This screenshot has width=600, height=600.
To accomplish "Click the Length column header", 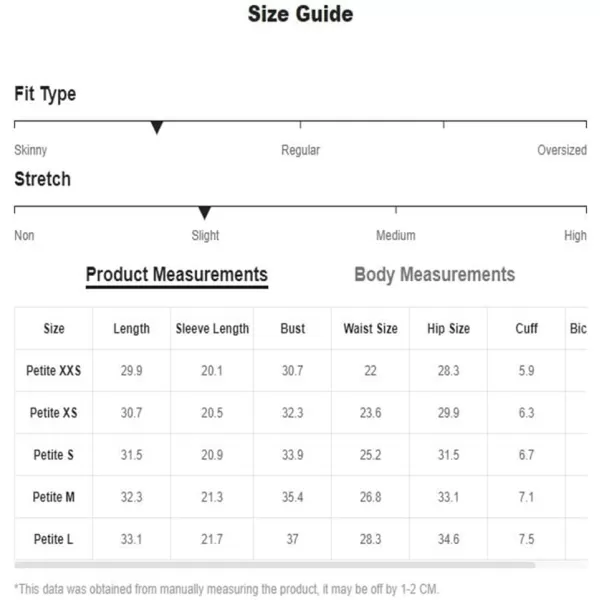I will click(x=132, y=328).
